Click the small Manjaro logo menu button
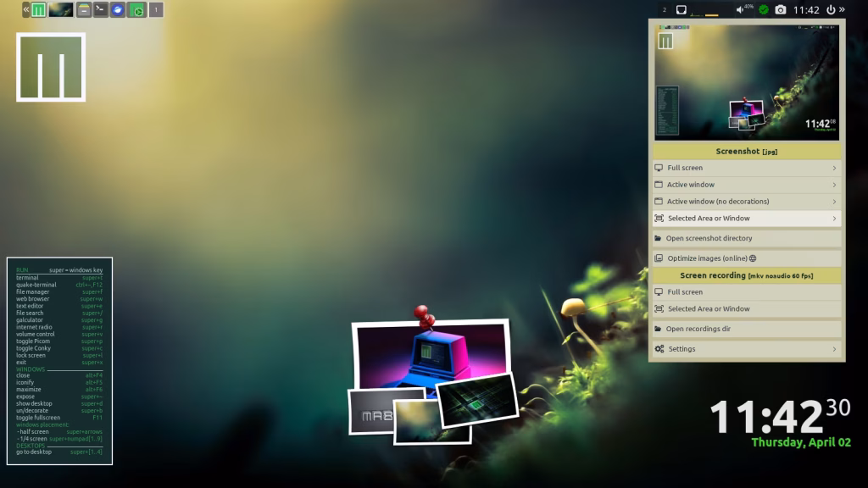This screenshot has height=488, width=868. (38, 10)
